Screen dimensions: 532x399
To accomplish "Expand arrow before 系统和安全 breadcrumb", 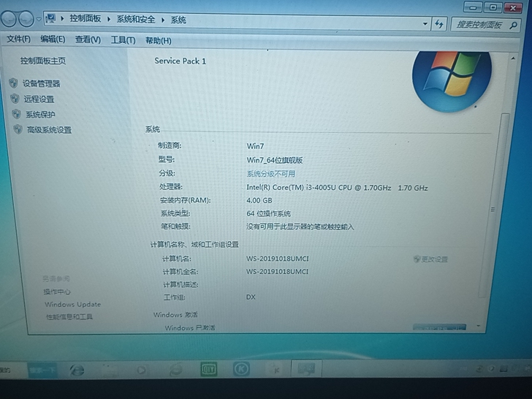I will coord(109,19).
